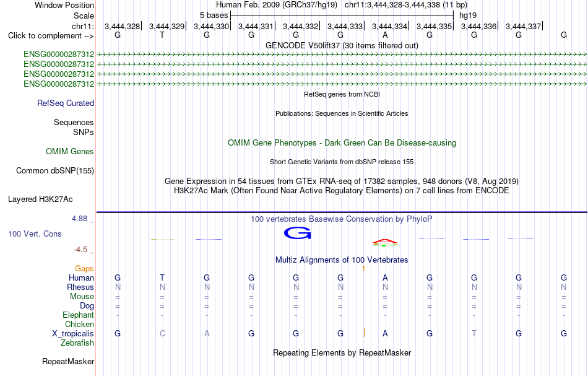The image size is (588, 376).
Task: Click the 4.88 PhyloP upper scale value
Action: tap(79, 219)
